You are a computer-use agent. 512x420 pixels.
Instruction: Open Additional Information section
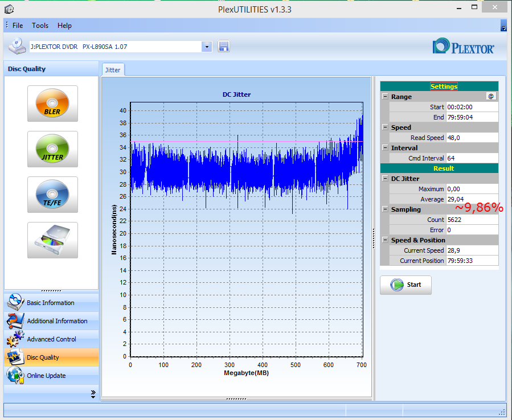pos(51,321)
